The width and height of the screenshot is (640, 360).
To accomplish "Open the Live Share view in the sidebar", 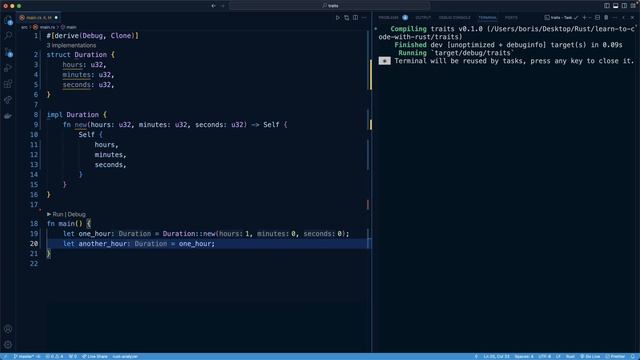I will [x=8, y=100].
